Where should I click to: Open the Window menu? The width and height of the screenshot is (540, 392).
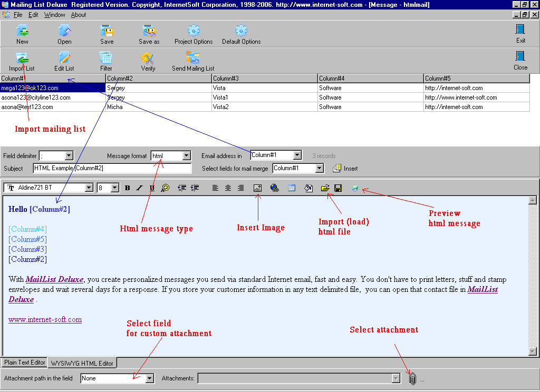[x=54, y=15]
